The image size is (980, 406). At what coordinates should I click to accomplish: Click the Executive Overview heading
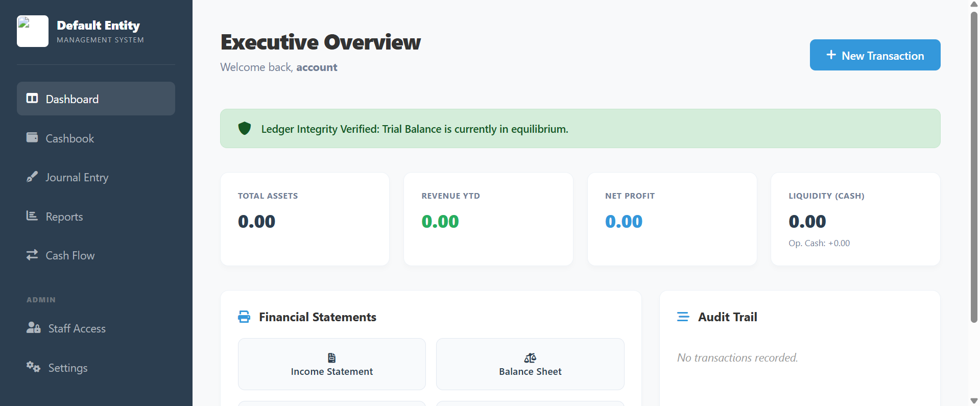[x=321, y=42]
